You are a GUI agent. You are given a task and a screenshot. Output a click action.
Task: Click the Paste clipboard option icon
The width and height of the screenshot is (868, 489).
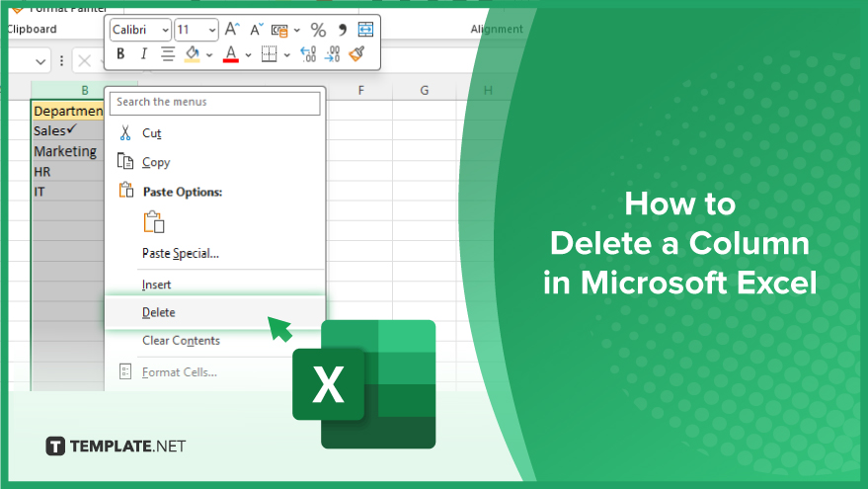[x=154, y=222]
